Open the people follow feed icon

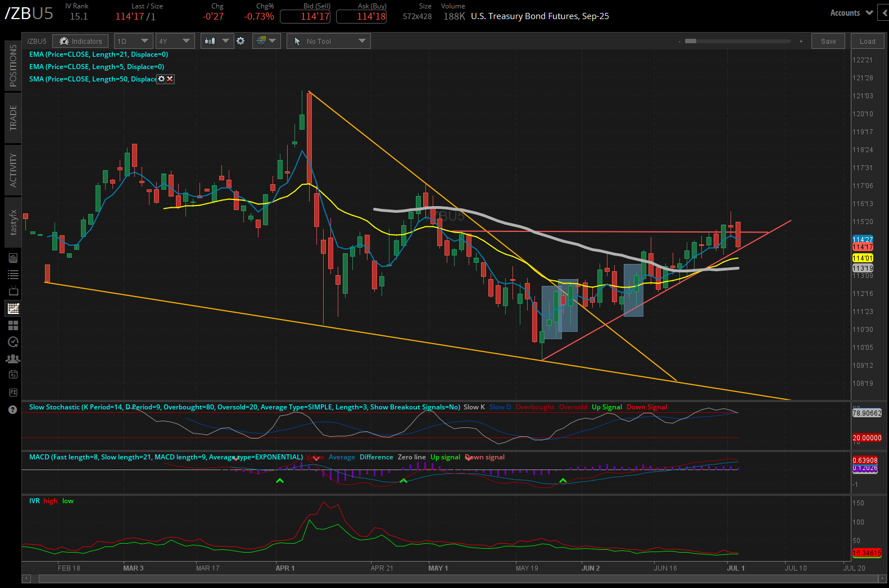pyautogui.click(x=13, y=358)
